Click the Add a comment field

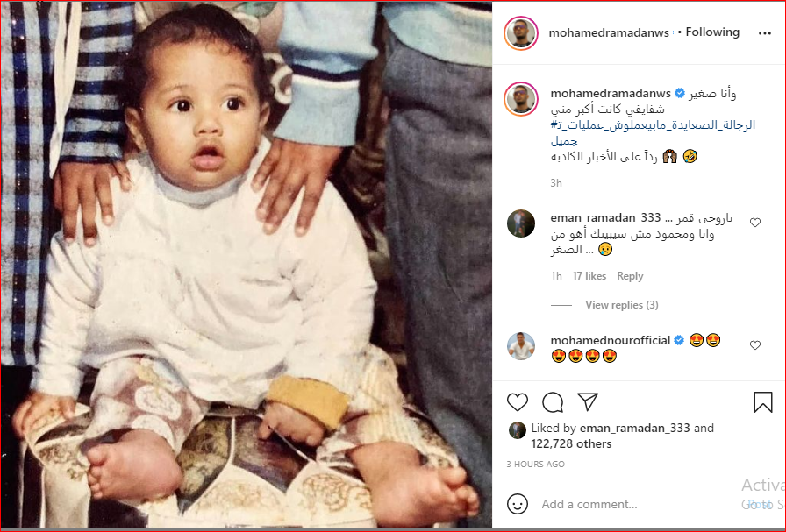[637, 504]
